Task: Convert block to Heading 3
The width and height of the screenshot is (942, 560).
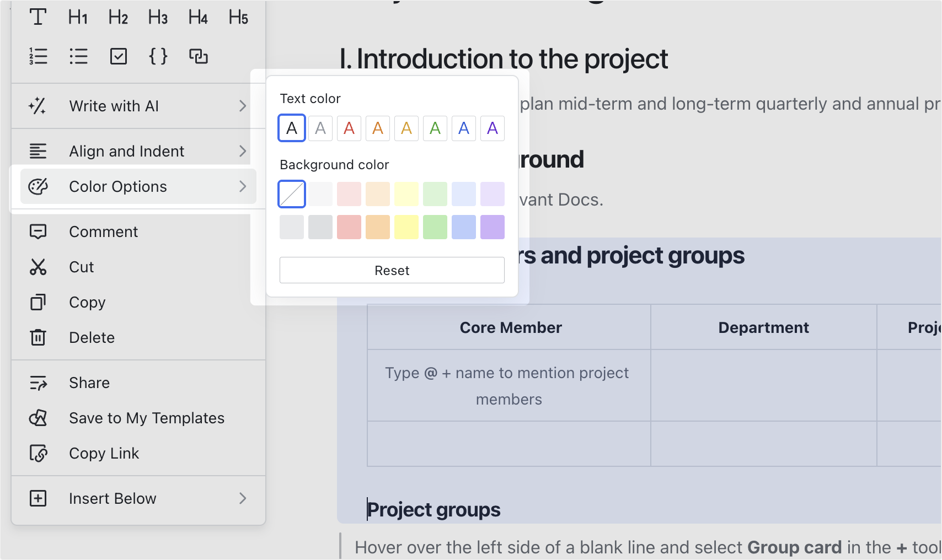Action: tap(158, 17)
